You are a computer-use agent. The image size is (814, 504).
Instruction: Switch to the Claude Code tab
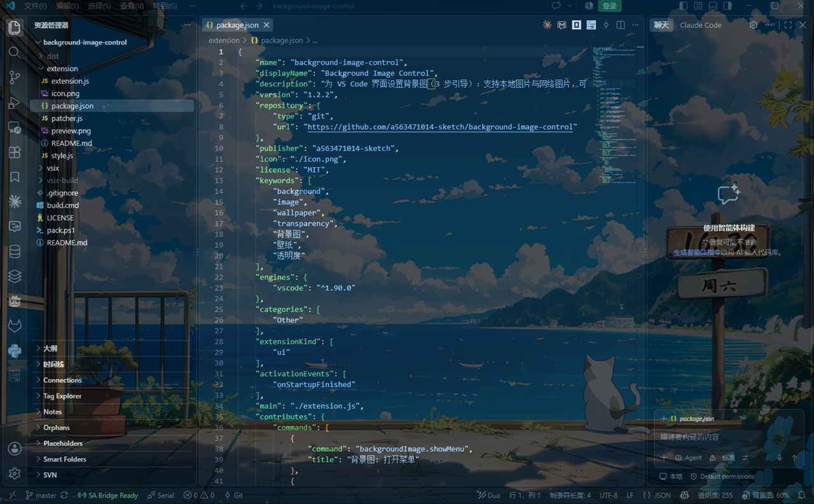coord(701,25)
